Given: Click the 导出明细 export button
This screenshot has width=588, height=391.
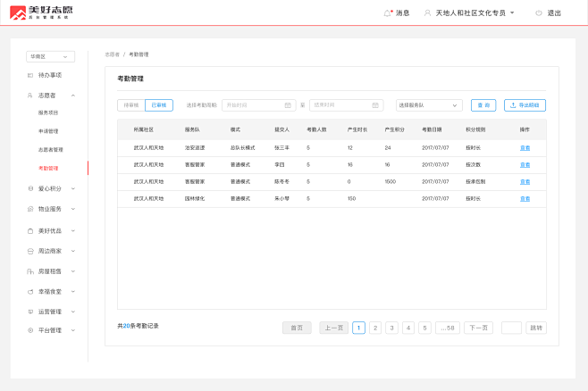Looking at the screenshot, I should [525, 105].
